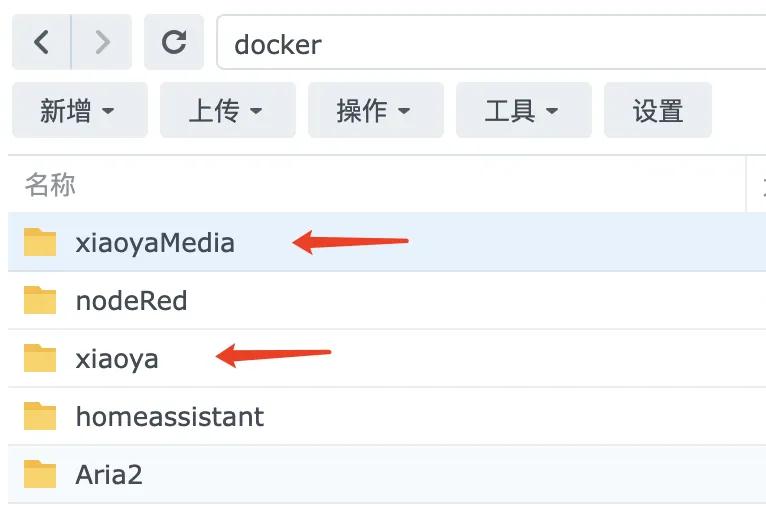Select the homeassistant folder name

click(x=170, y=416)
